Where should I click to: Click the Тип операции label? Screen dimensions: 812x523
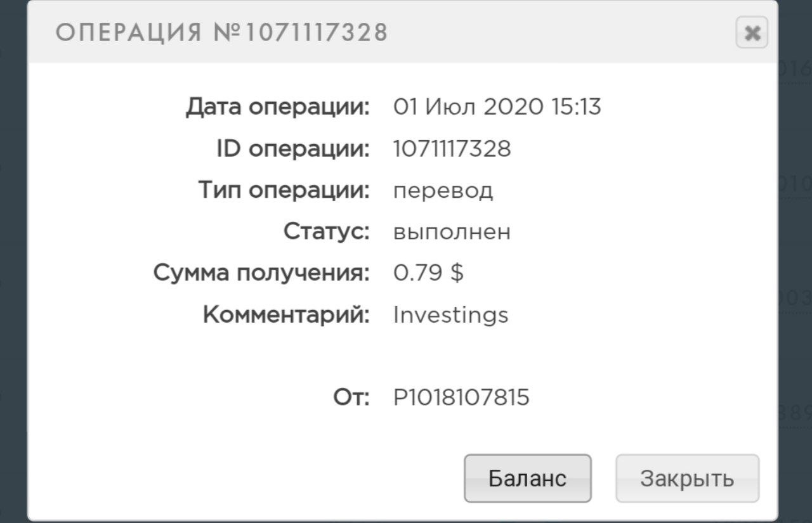(284, 190)
